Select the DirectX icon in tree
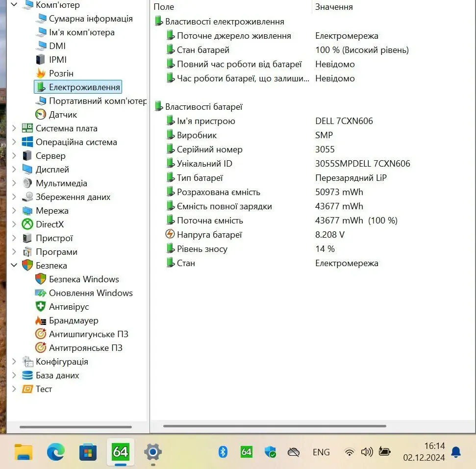This screenshot has height=469, width=476. 27,224
